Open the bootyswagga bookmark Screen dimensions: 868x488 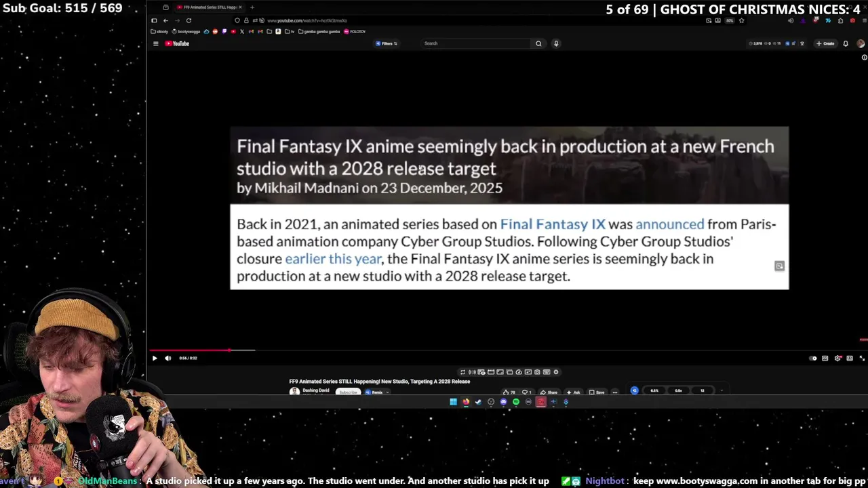coord(186,32)
